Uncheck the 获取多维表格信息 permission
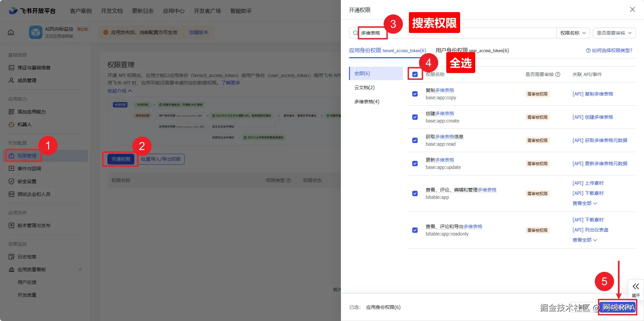Screen dimensions: 644x321 click(x=415, y=140)
